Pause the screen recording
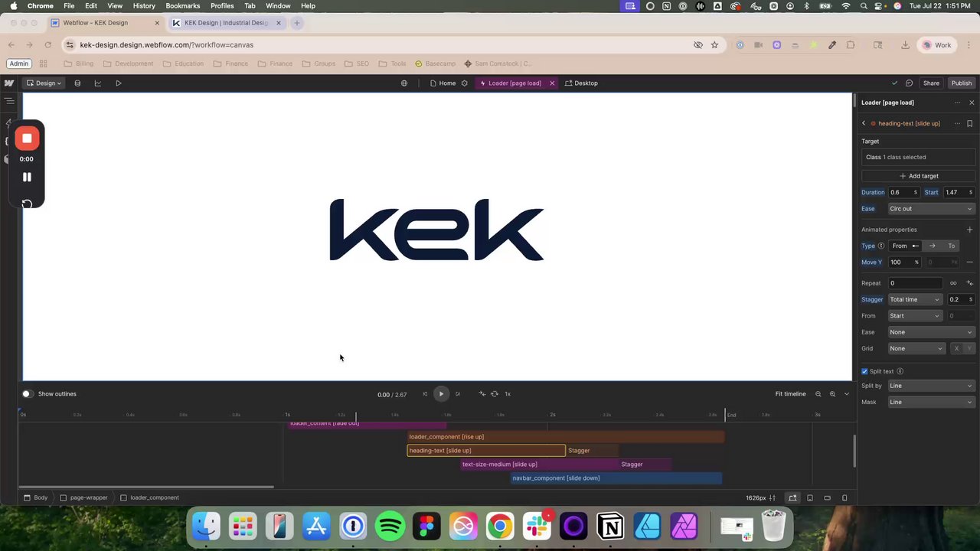Image resolution: width=980 pixels, height=551 pixels. (27, 177)
